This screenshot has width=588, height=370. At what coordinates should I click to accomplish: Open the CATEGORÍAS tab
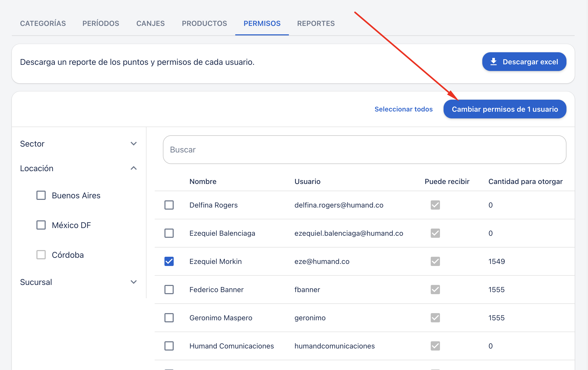click(x=43, y=23)
